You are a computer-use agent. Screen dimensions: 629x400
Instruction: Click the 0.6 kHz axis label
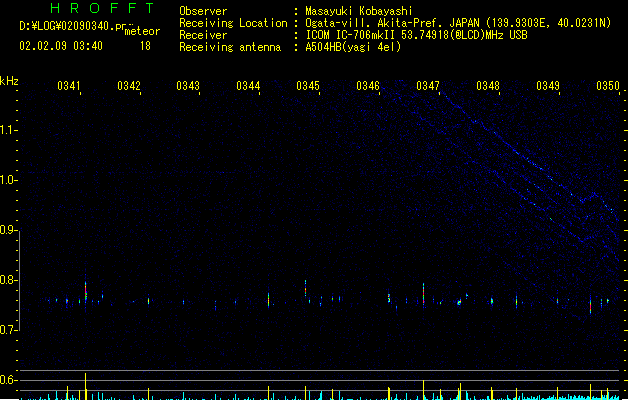coord(8,380)
